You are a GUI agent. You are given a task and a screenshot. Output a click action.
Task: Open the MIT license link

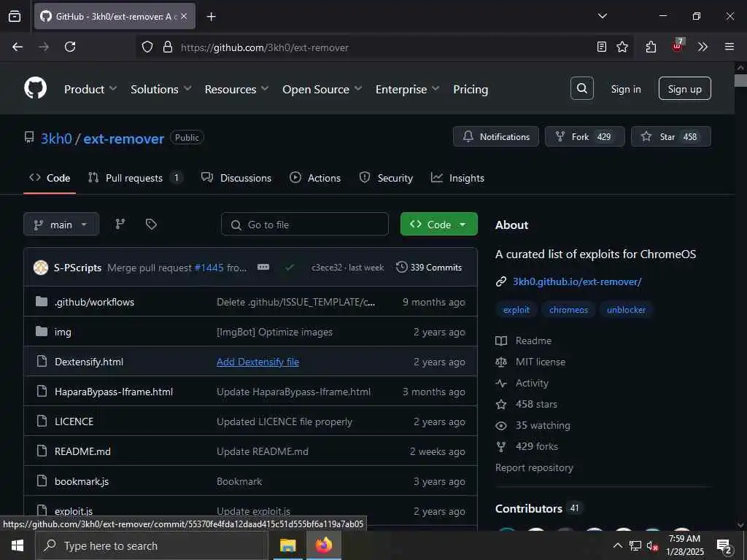[541, 362]
